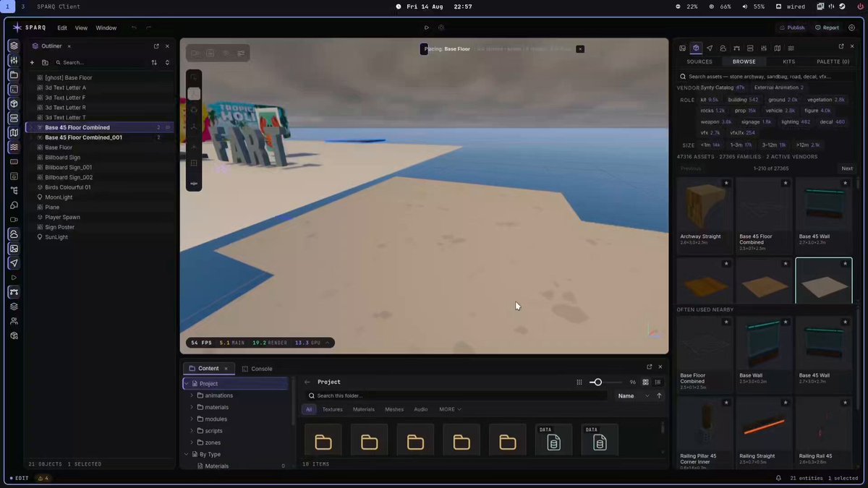Open the Window menu

click(x=106, y=27)
